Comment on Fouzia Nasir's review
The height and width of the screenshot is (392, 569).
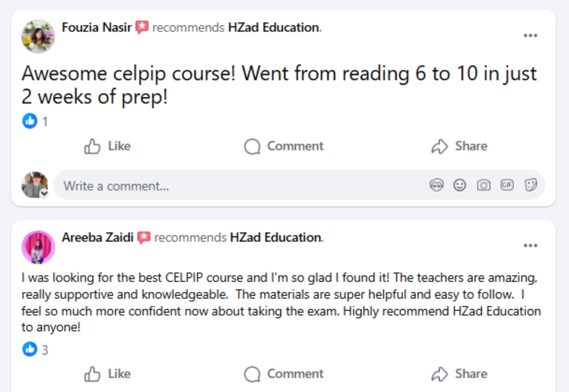pos(284,146)
